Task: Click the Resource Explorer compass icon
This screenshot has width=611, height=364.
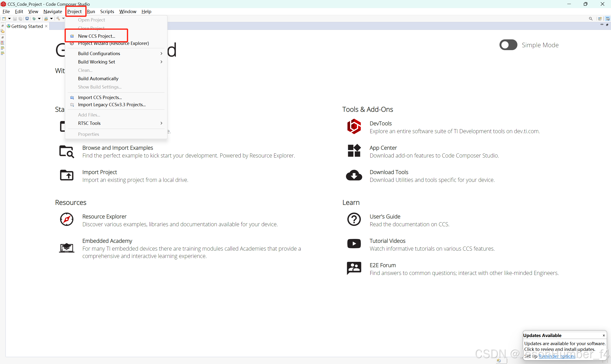Action: point(66,220)
